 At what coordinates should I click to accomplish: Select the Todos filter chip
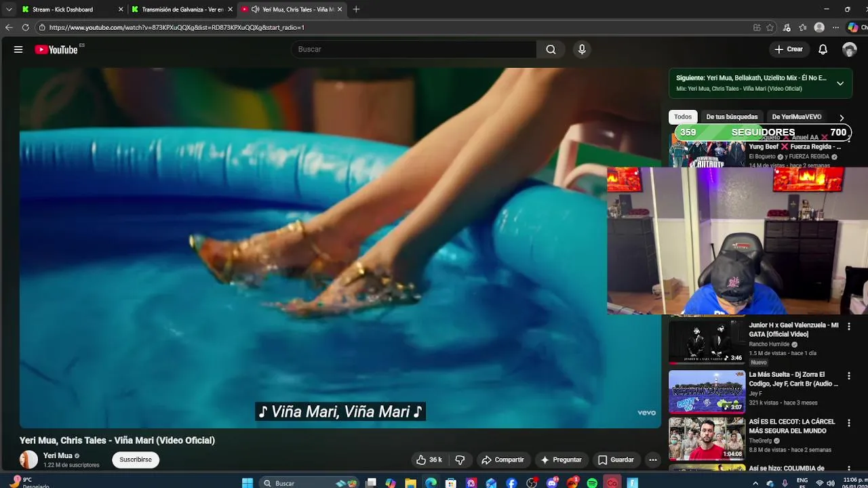coord(683,117)
